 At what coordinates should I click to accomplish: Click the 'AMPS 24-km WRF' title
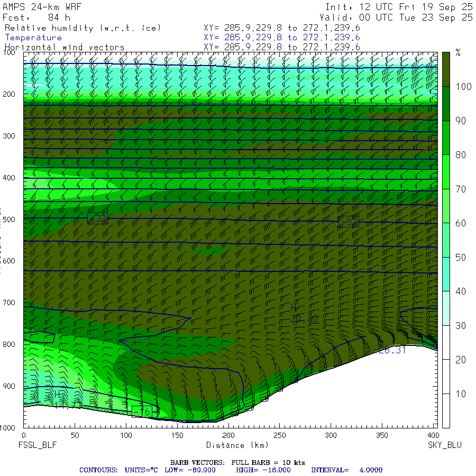[x=42, y=7]
